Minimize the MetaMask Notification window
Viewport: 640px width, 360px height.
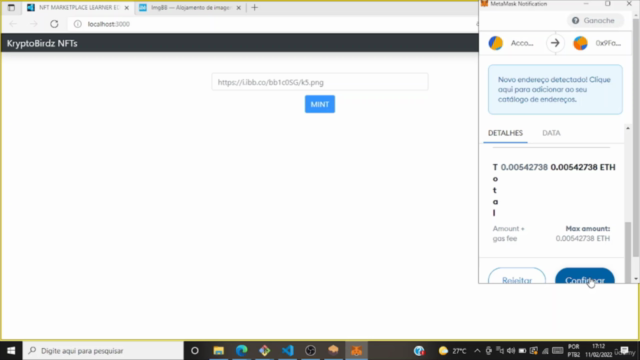coord(586,4)
